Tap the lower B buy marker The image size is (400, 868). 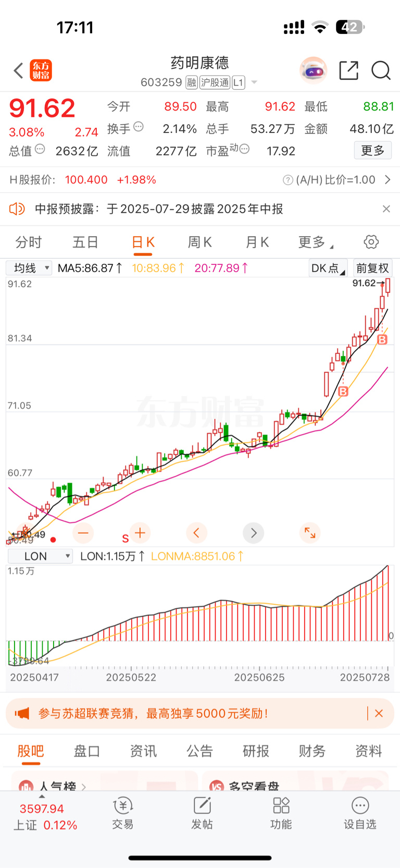tap(343, 392)
